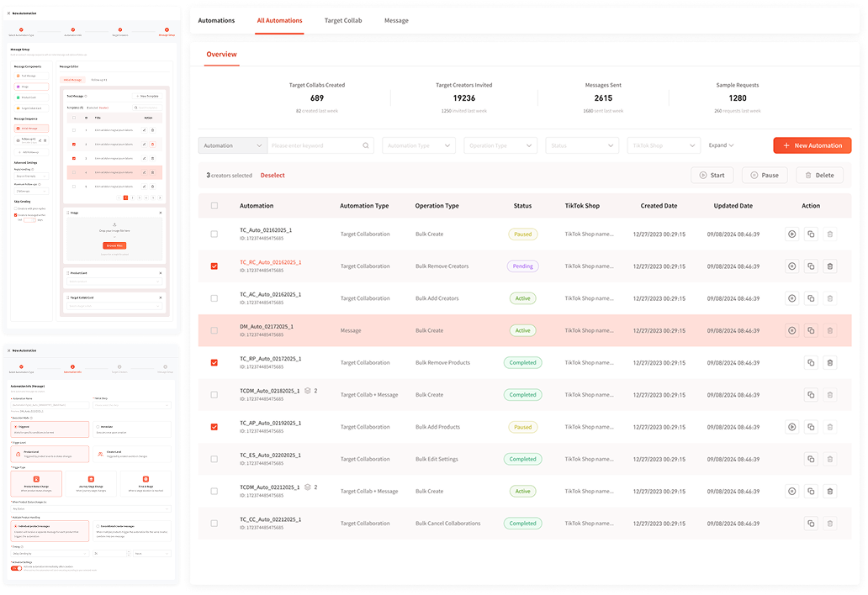This screenshot has height=595, width=868.
Task: Open the Message tab
Action: pyautogui.click(x=396, y=20)
